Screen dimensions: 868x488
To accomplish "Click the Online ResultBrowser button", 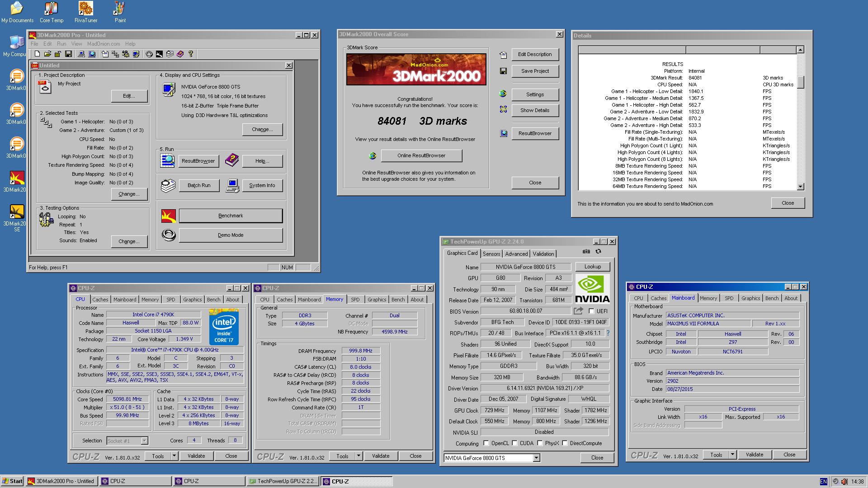I will pos(421,156).
